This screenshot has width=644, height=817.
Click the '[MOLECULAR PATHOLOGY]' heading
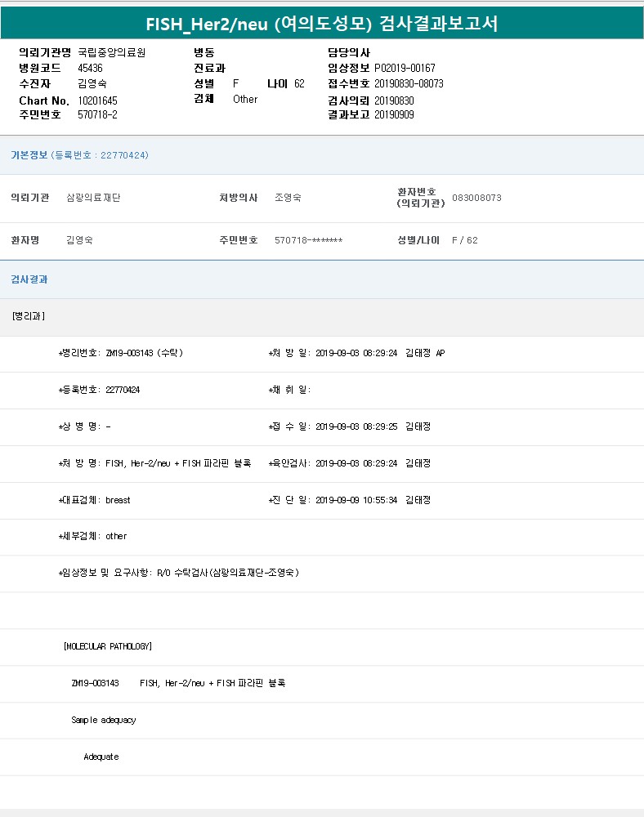(x=108, y=646)
